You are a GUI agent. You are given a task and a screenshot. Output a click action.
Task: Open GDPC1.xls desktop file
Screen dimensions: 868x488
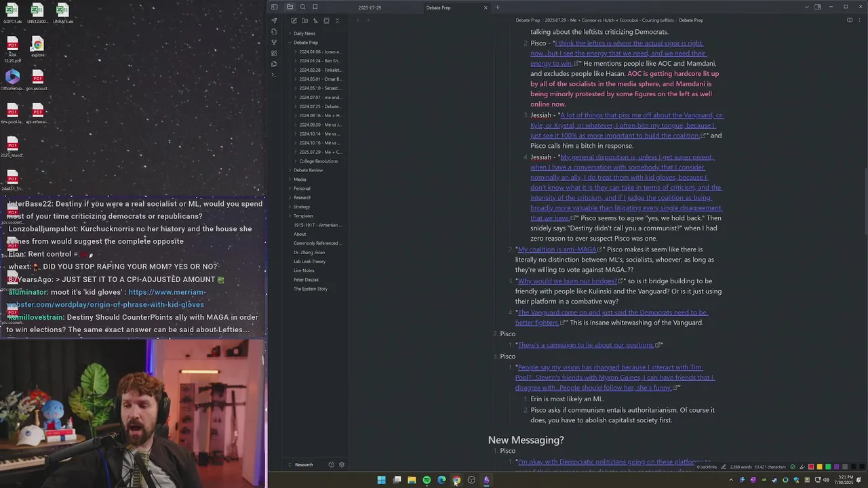[x=12, y=13]
